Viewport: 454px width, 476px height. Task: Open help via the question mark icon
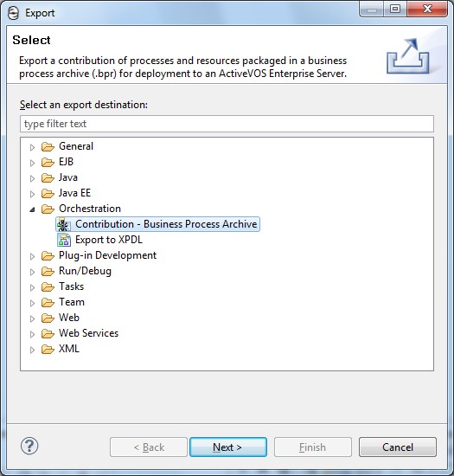point(29,446)
